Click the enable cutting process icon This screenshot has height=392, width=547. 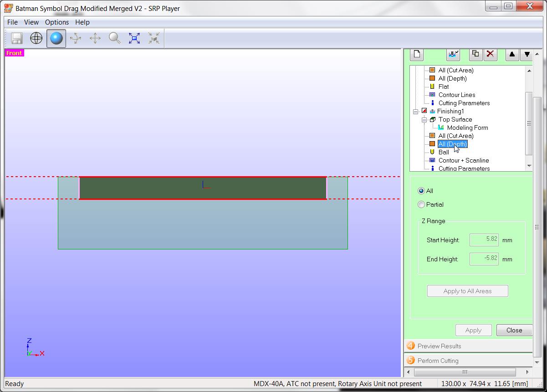[453, 55]
